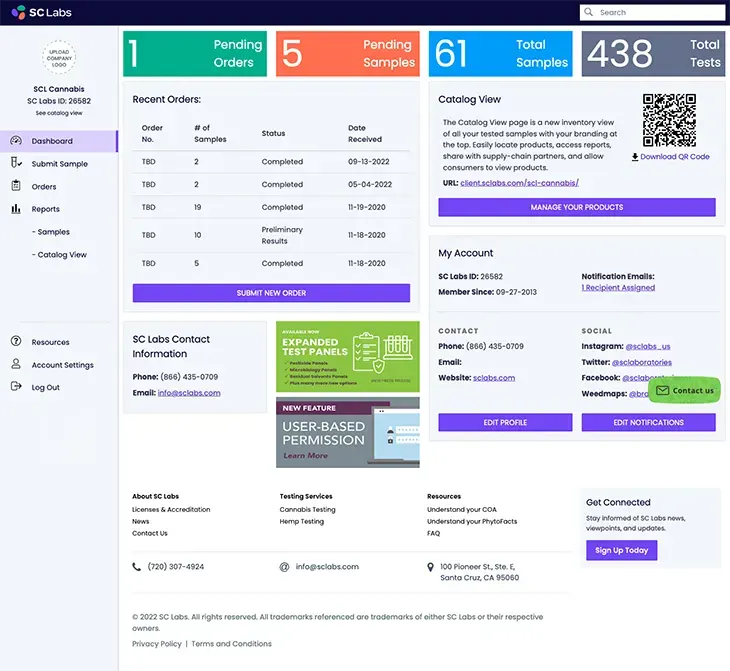The height and width of the screenshot is (671, 730).
Task: Open the Instagram @sclabs_us link
Action: [x=648, y=346]
